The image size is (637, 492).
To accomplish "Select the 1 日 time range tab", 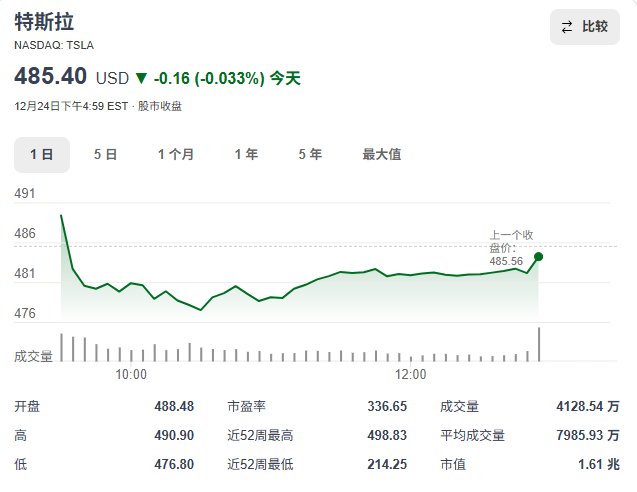I will pos(41,154).
